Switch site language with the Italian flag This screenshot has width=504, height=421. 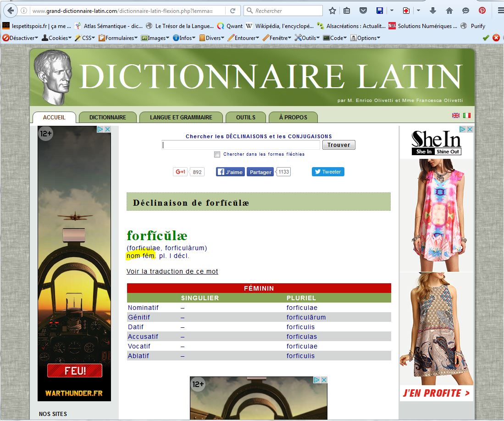click(x=467, y=116)
